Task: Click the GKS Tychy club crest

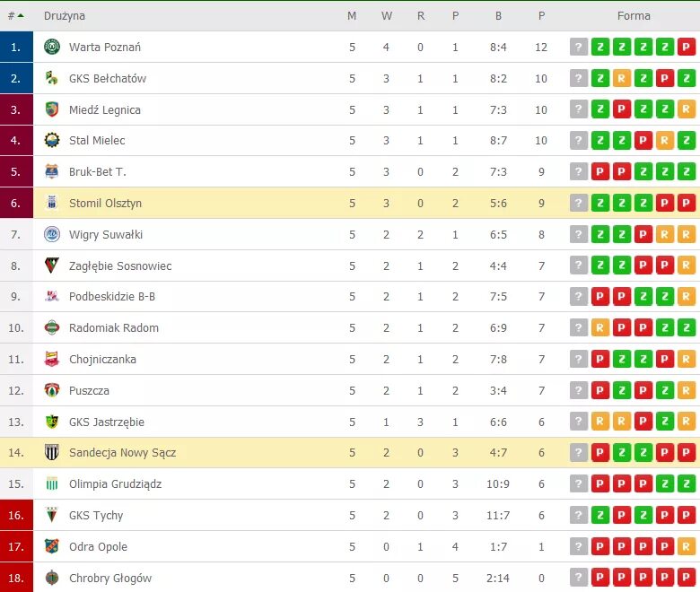Action: [x=52, y=515]
